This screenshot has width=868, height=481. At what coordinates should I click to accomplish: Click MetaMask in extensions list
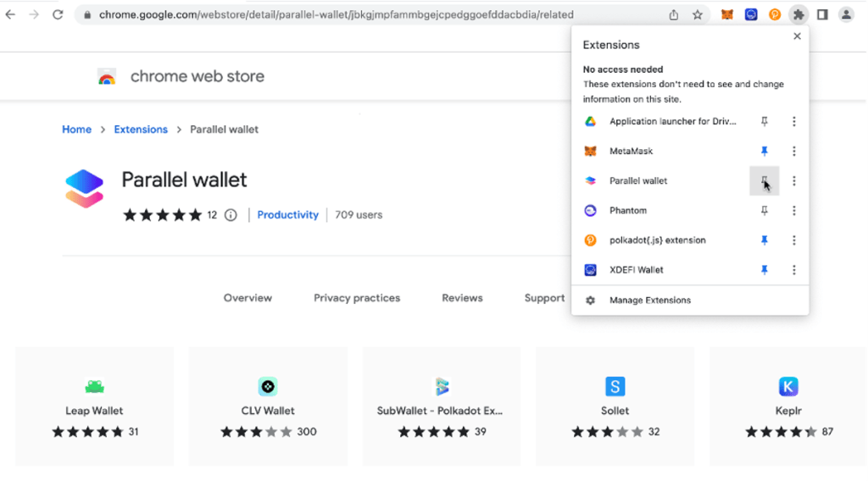[x=631, y=151]
